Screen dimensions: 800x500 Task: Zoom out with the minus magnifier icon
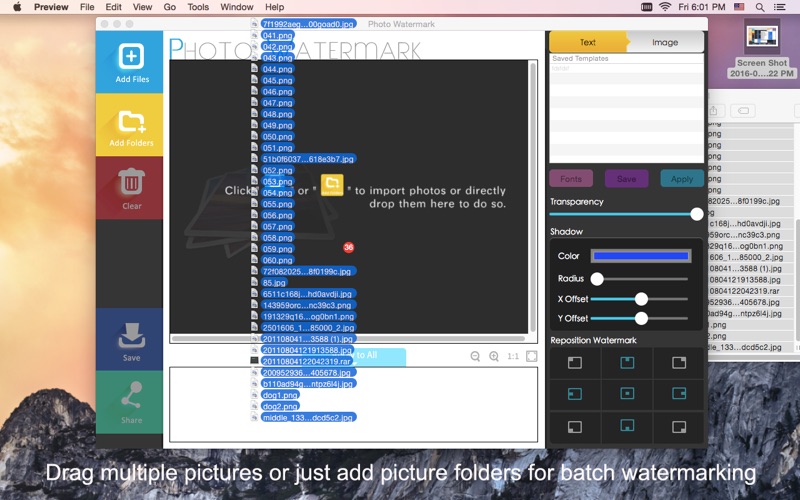(475, 356)
